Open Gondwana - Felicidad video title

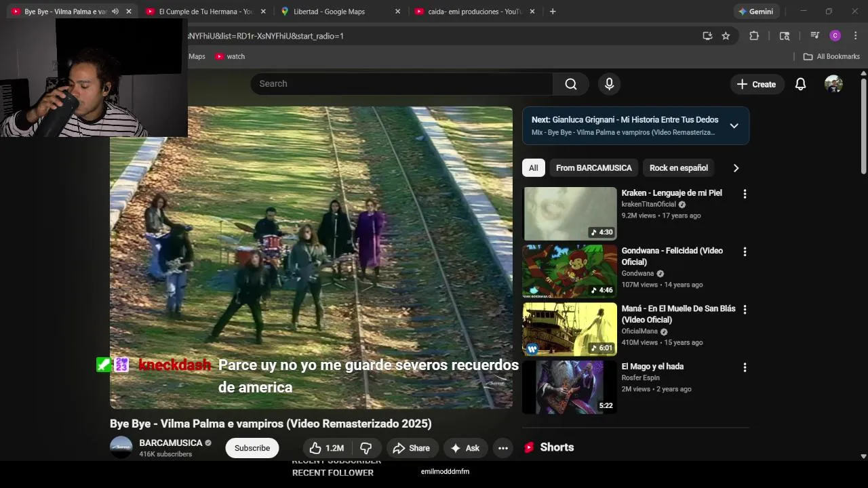(x=672, y=256)
